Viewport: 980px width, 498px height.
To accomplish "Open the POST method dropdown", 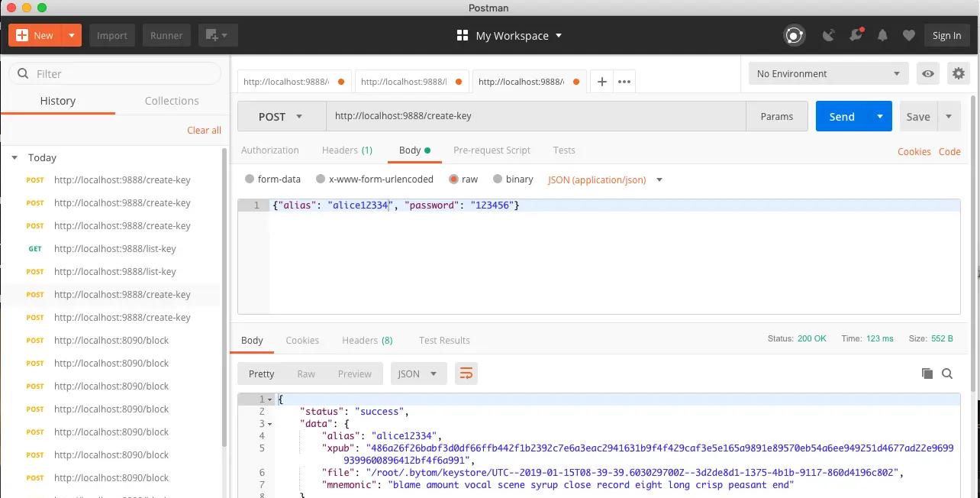I will click(282, 116).
